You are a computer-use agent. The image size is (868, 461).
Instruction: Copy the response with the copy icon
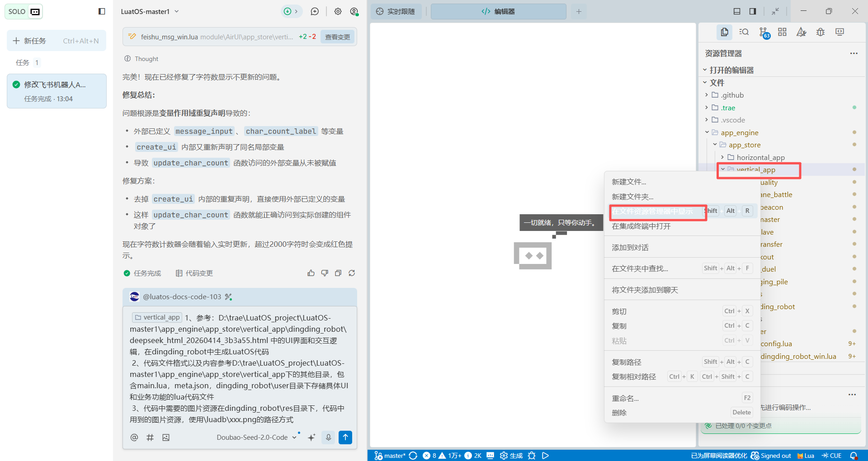click(x=338, y=273)
